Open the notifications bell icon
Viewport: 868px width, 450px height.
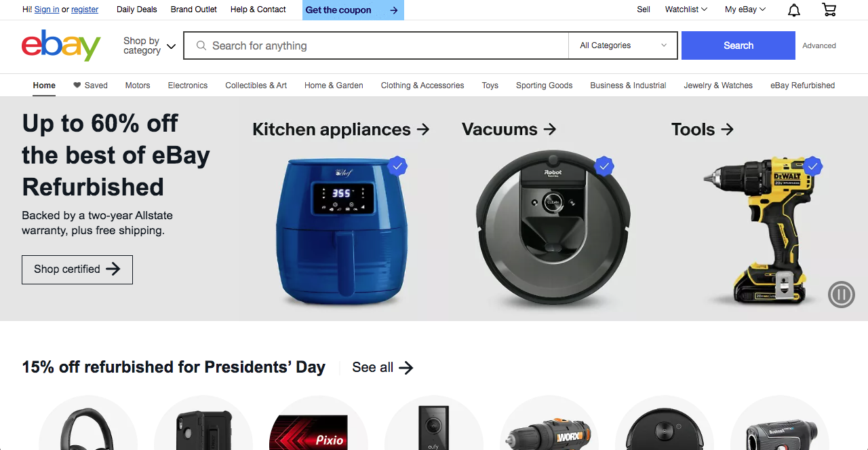click(793, 10)
